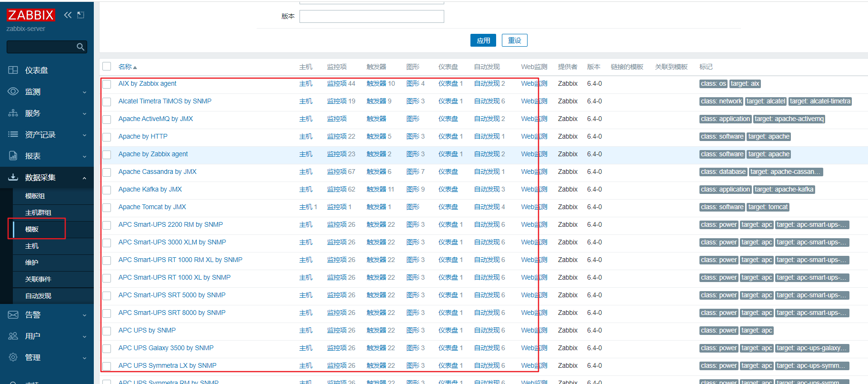Expand the 管理 menu chevron
Viewport: 868px width, 384px height.
pos(84,358)
